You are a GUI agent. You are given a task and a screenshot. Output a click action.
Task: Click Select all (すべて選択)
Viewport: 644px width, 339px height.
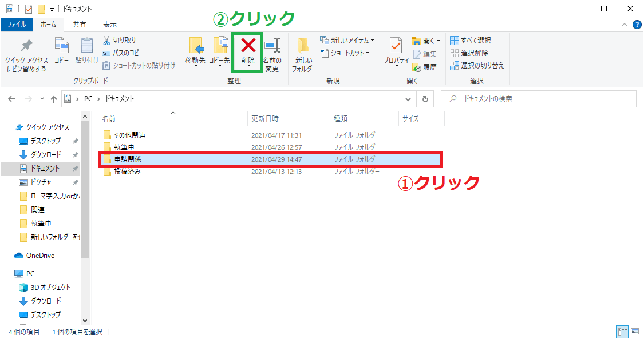click(471, 40)
